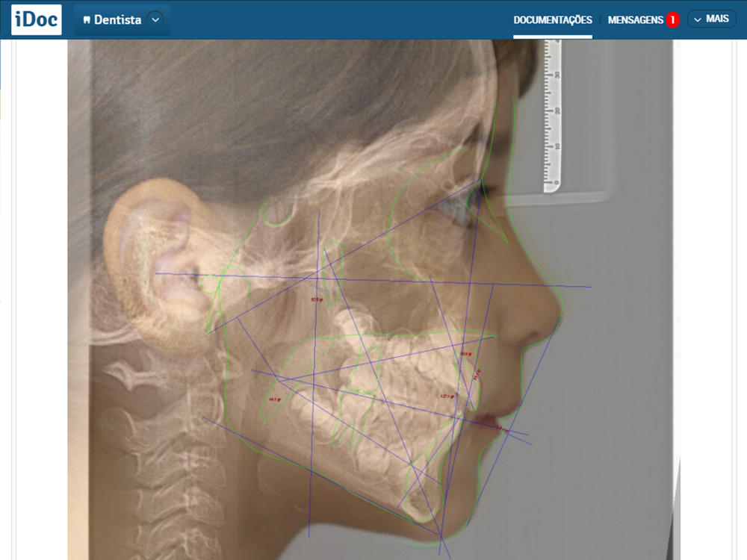This screenshot has height=560, width=747.
Task: Click the green-outlined upper molar tracing
Action: 365,369
